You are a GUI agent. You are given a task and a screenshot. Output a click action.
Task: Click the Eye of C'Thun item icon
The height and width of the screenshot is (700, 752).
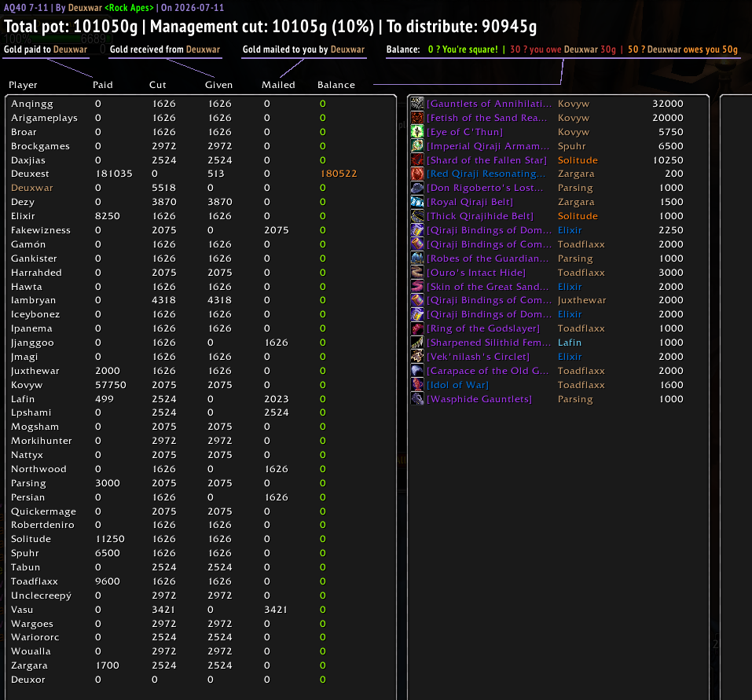pos(417,132)
